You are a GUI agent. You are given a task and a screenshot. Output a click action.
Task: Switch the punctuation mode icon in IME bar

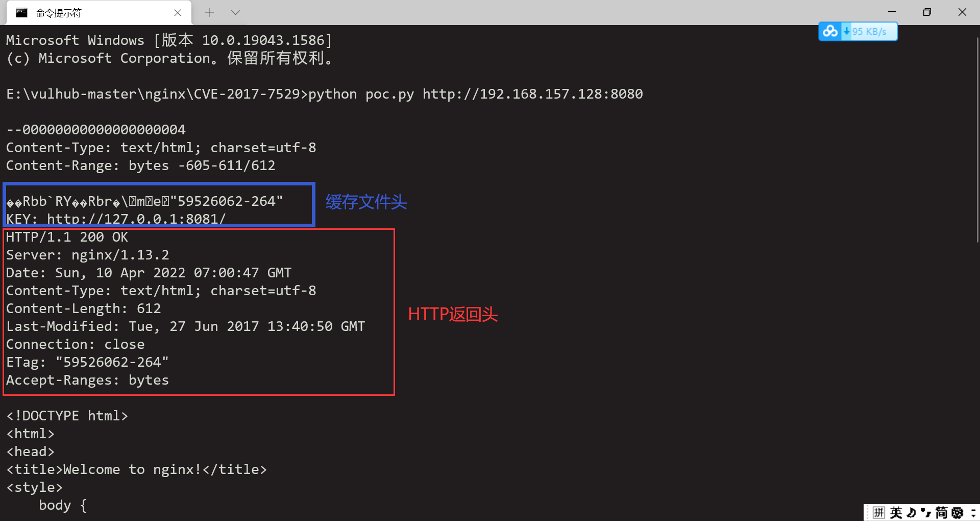pos(926,512)
